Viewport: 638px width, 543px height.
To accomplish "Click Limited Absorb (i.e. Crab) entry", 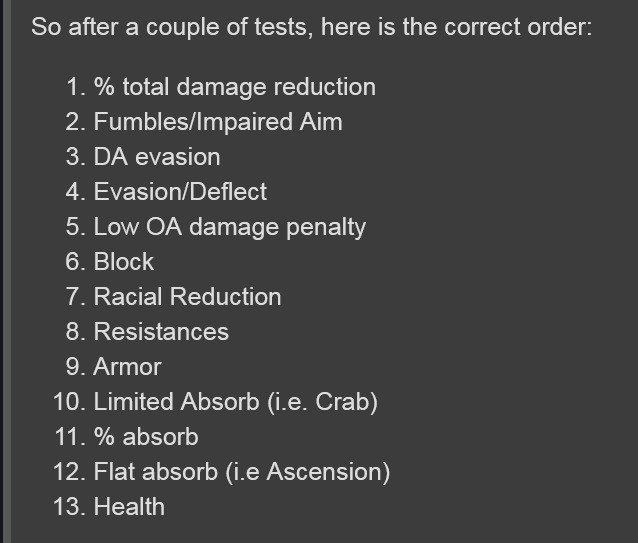I will pos(236,402).
